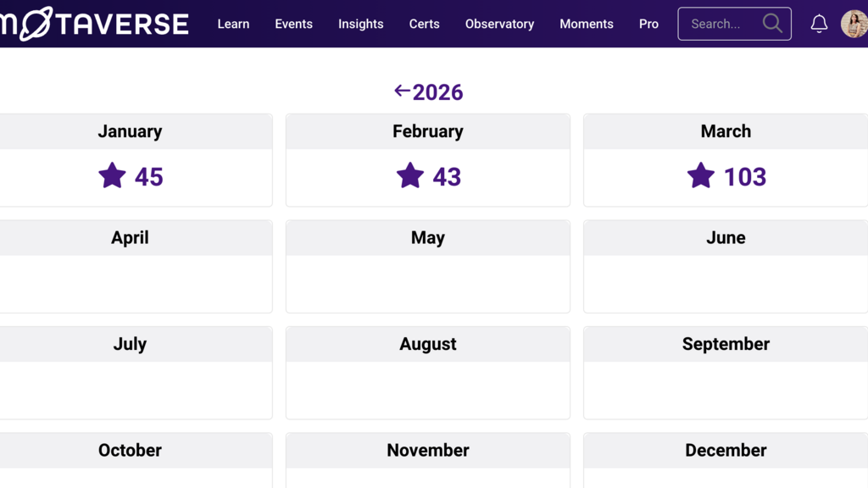This screenshot has width=868, height=488.
Task: Click the Pro menu item
Action: point(648,24)
